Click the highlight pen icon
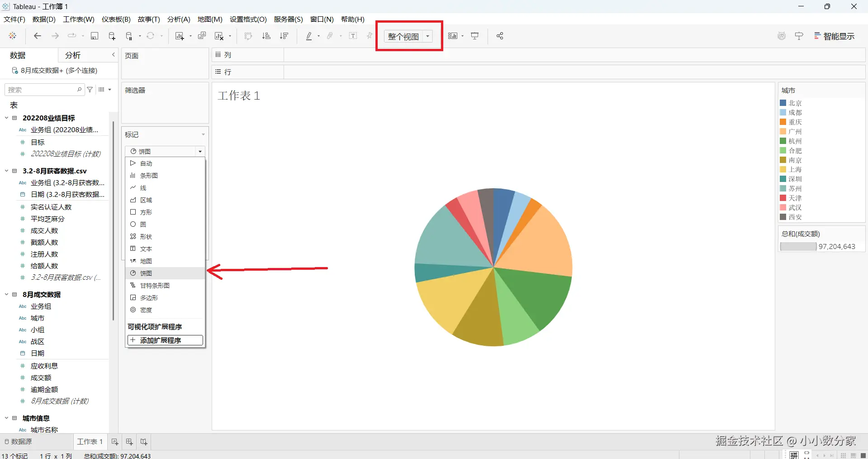Image resolution: width=868 pixels, height=459 pixels. coord(309,36)
